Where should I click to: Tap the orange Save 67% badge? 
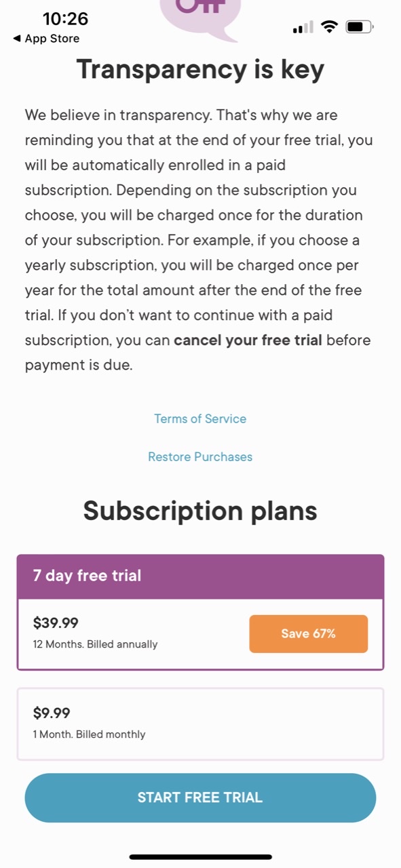(309, 634)
